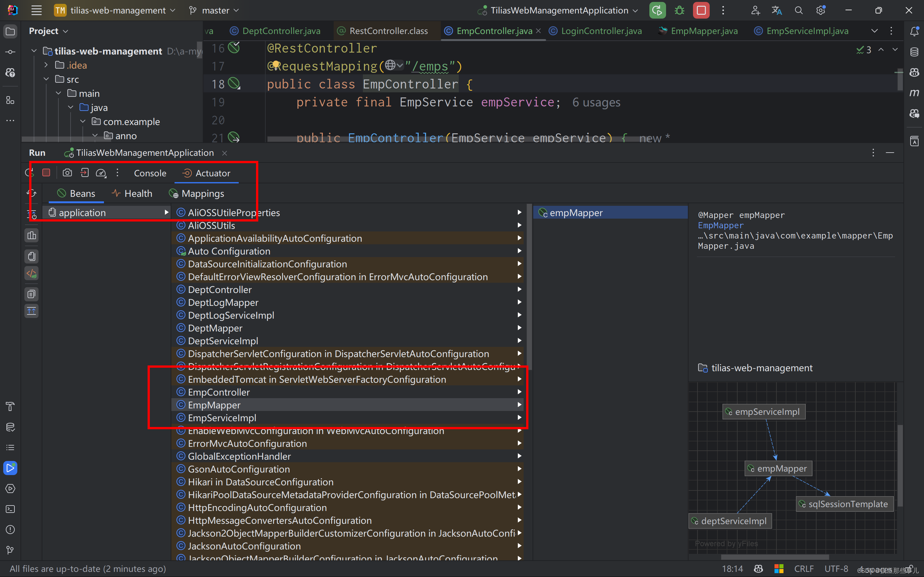Click the screenshot/dump icon in Run toolbar
Screen dimensions: 924x577
click(x=66, y=173)
